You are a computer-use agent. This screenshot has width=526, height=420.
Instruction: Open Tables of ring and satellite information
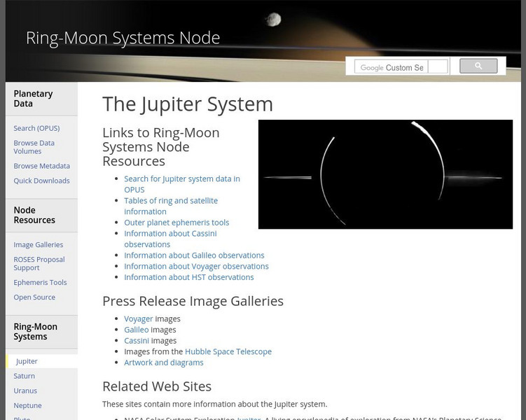(171, 206)
